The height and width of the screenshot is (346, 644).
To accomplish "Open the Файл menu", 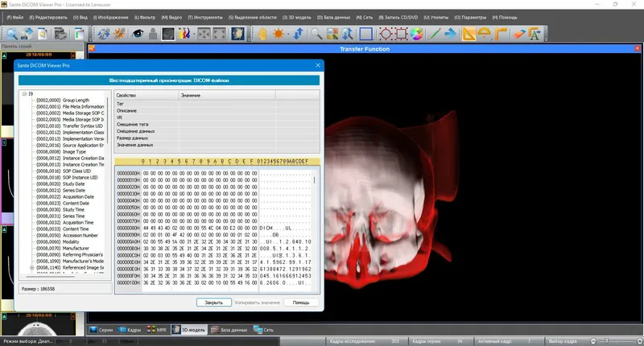I will tap(15, 17).
